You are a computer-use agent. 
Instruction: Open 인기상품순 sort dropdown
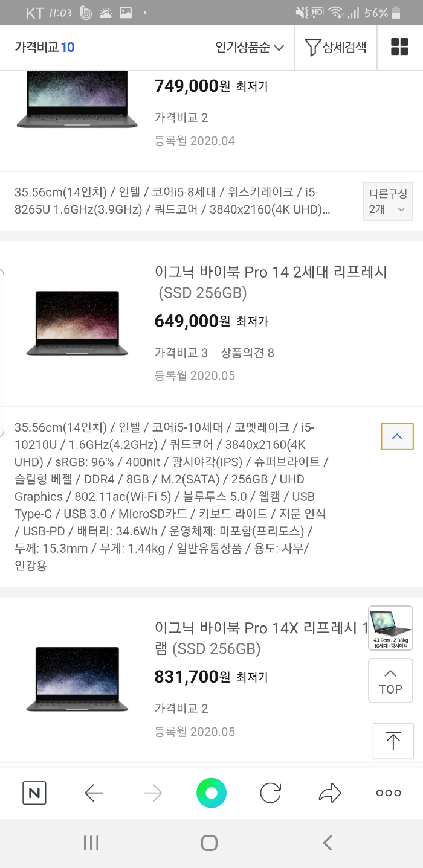coord(250,47)
